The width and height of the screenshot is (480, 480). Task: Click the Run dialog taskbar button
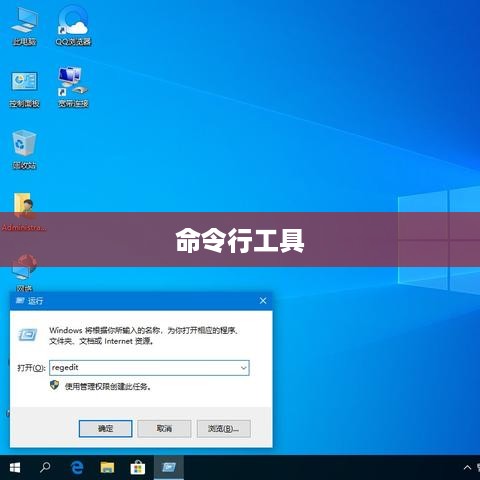pyautogui.click(x=169, y=468)
